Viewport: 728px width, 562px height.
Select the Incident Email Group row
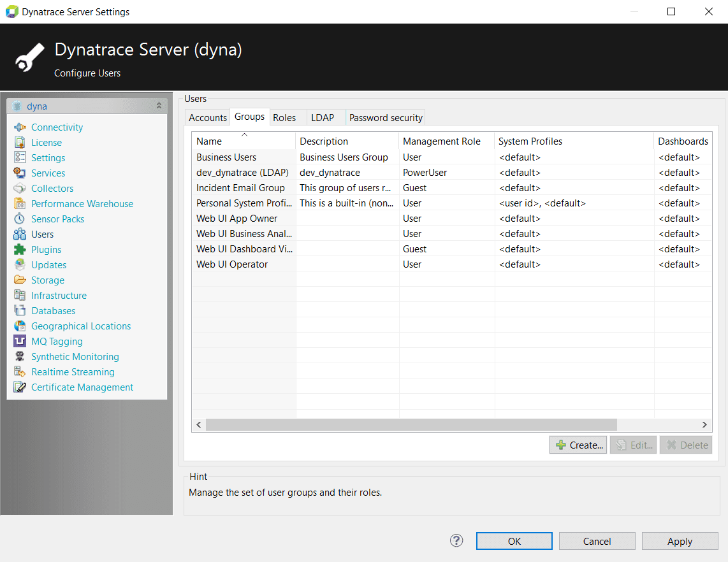click(x=452, y=188)
